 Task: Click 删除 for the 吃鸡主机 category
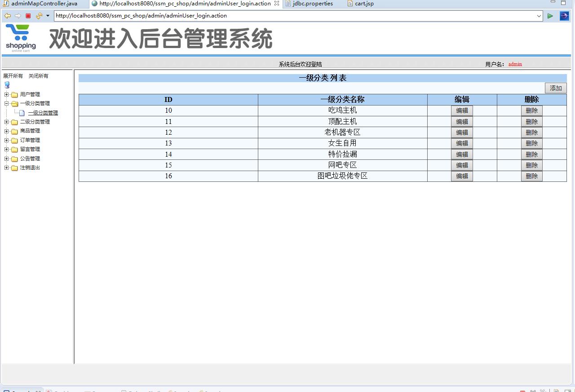tap(531, 110)
